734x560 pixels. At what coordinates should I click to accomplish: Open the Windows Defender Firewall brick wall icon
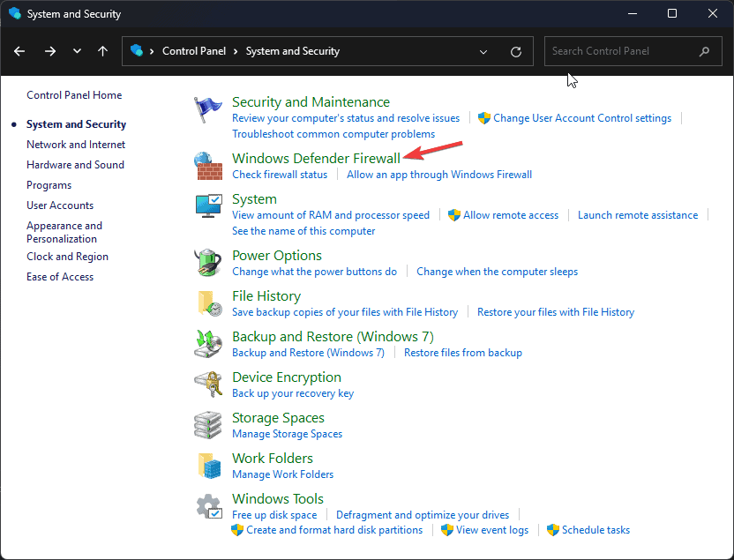208,167
